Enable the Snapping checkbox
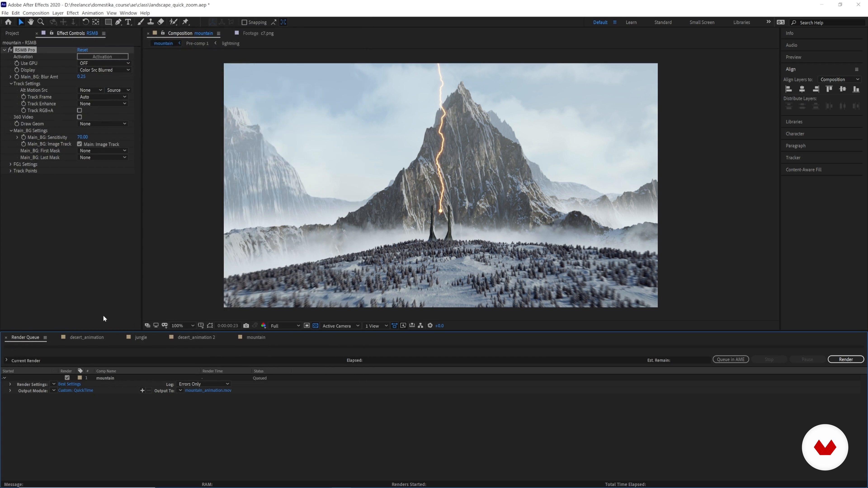Viewport: 868px width, 488px height. click(x=244, y=23)
